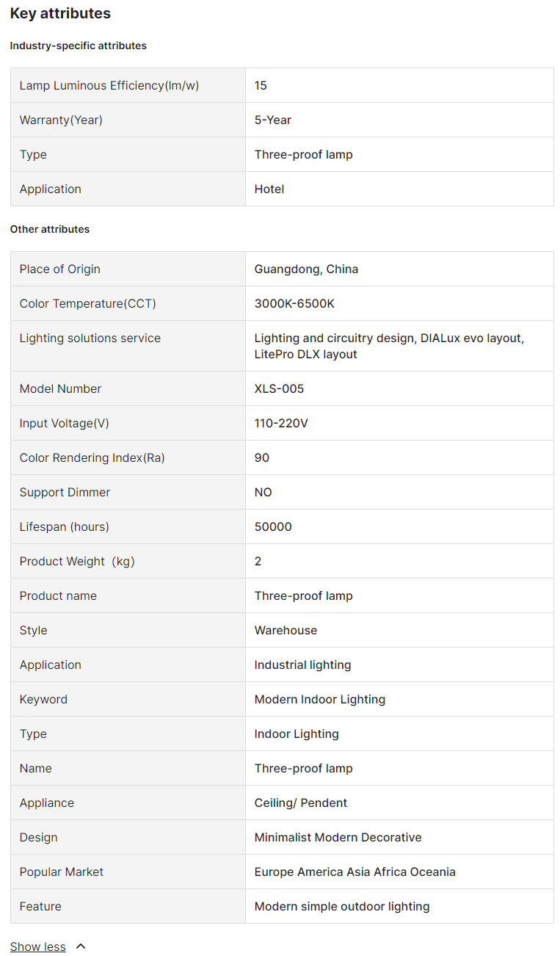Select the Guangdong, China origin value
This screenshot has height=956, width=560.
[306, 269]
